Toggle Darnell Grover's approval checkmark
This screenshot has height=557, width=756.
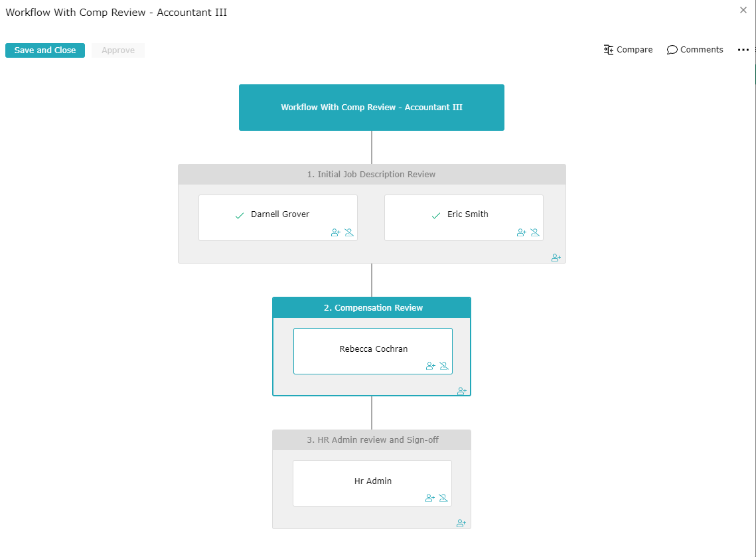click(239, 214)
